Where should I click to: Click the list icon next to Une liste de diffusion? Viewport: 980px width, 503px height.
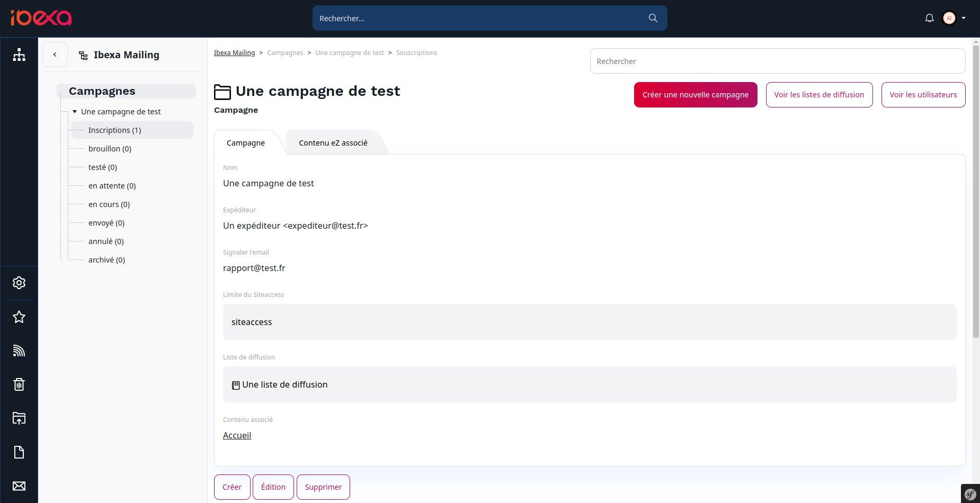(x=235, y=385)
